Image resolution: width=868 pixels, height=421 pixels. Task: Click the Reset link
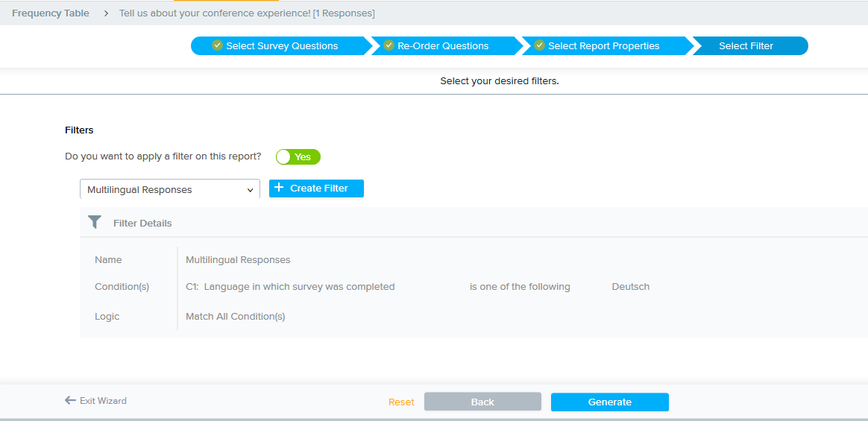pyautogui.click(x=401, y=402)
